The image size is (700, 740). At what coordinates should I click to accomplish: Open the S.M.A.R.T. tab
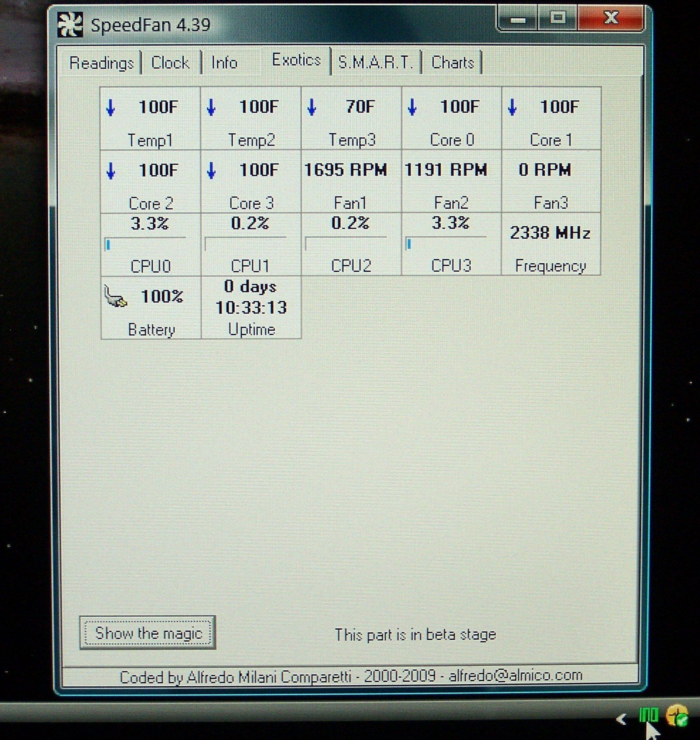pos(375,63)
